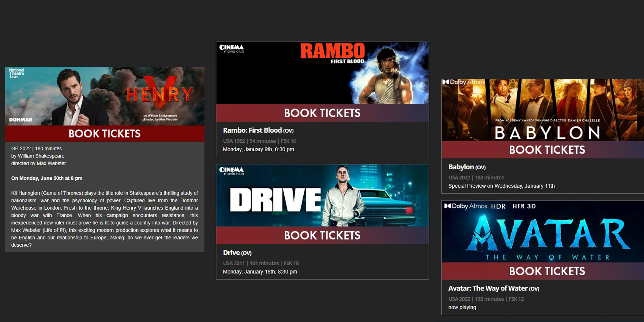Select 'directed by Max Webster' info line
This screenshot has width=644, height=322.
click(x=39, y=163)
